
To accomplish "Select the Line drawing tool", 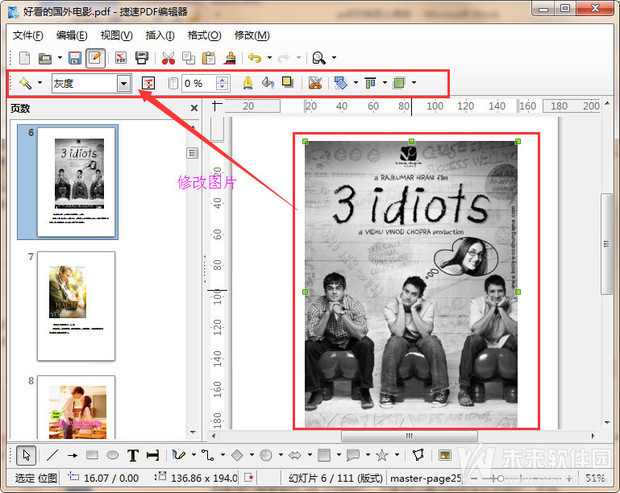I will (52, 455).
